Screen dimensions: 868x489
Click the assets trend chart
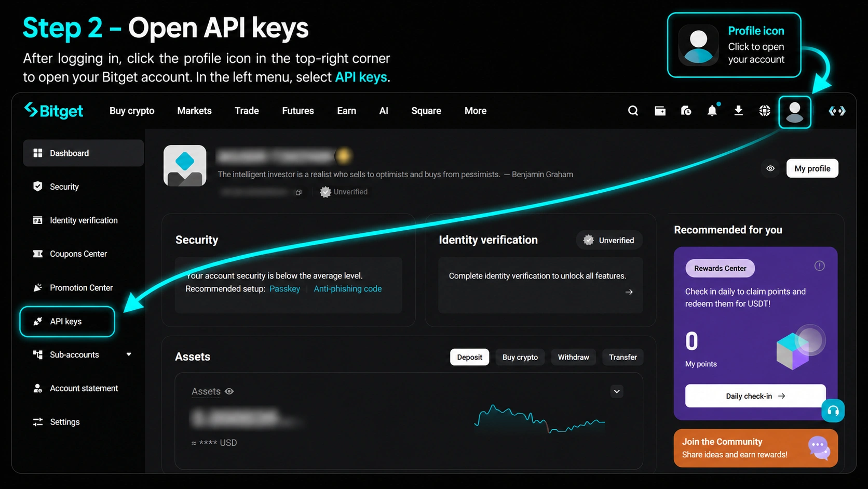pyautogui.click(x=540, y=419)
